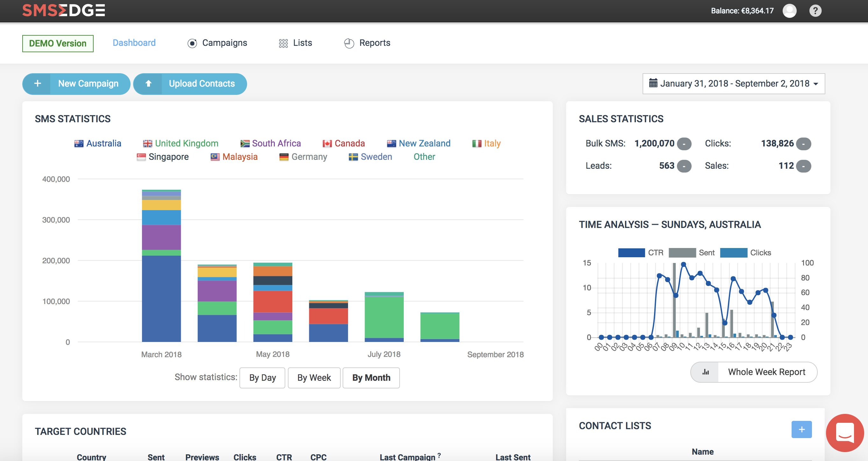868x461 pixels.
Task: Click the plus icon on New Campaign
Action: point(37,84)
